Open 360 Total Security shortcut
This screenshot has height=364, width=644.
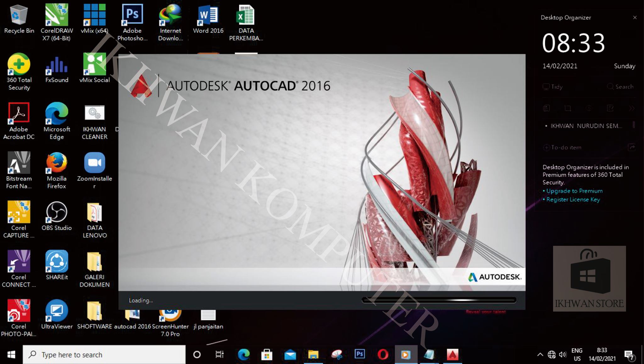click(19, 72)
